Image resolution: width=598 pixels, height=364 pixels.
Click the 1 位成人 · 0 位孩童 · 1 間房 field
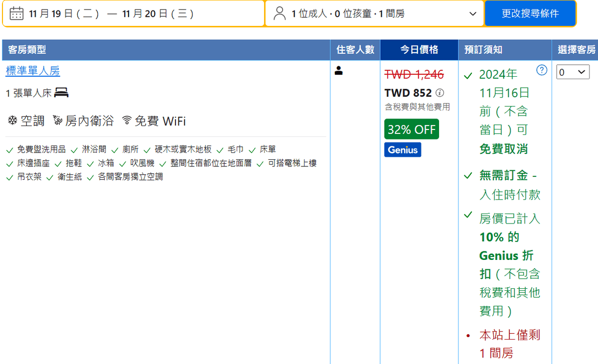pos(375,13)
